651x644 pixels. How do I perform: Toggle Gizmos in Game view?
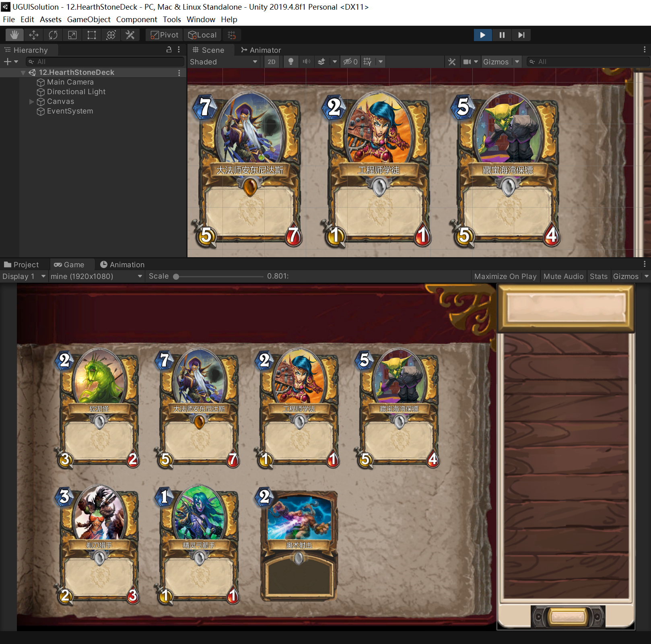coord(626,276)
